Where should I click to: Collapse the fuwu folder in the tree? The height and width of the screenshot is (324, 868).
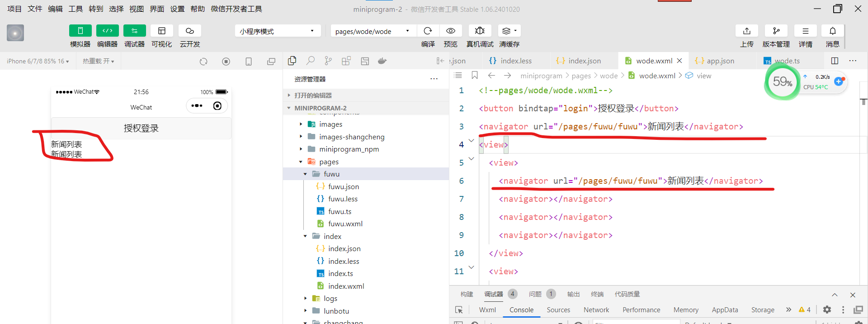[305, 174]
